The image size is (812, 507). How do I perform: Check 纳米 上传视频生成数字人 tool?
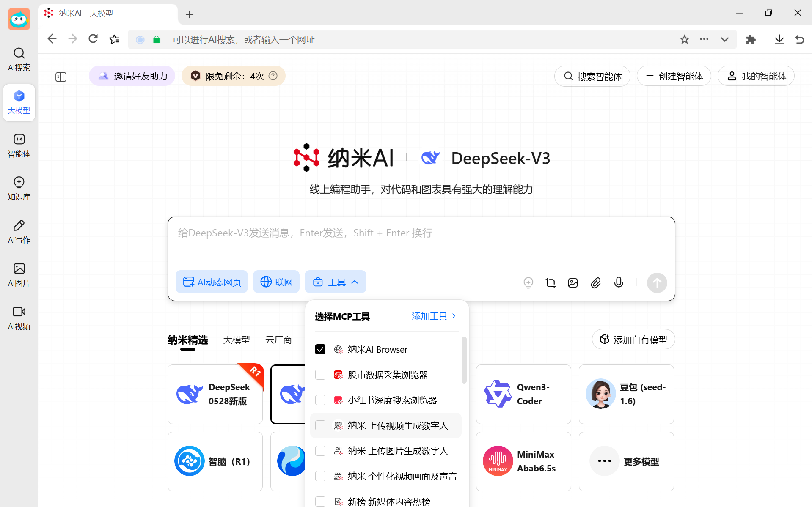pos(320,425)
